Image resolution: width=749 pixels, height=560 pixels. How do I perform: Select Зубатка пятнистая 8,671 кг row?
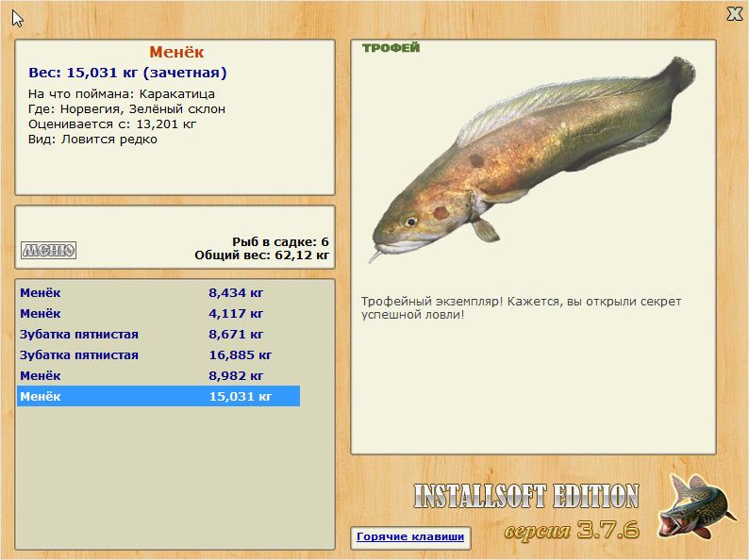tap(158, 334)
